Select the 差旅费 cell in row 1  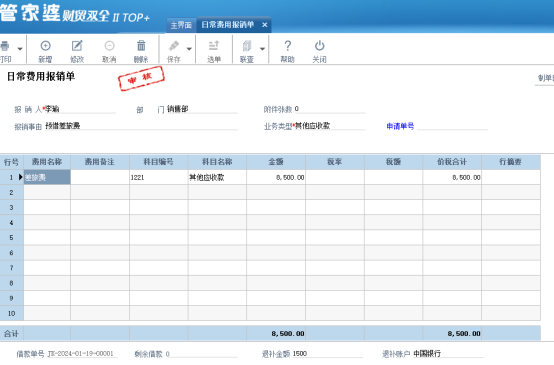click(47, 177)
